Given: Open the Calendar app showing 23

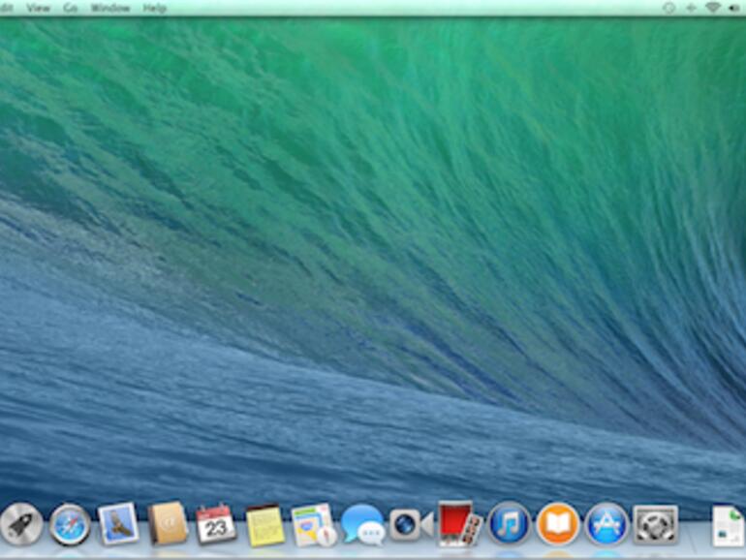Looking at the screenshot, I should (215, 524).
